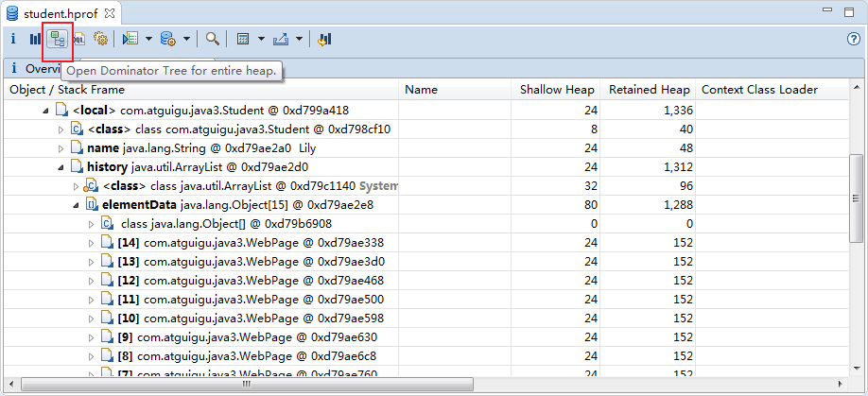Switch to the Overview sub-tab
868x396 pixels.
(35, 69)
